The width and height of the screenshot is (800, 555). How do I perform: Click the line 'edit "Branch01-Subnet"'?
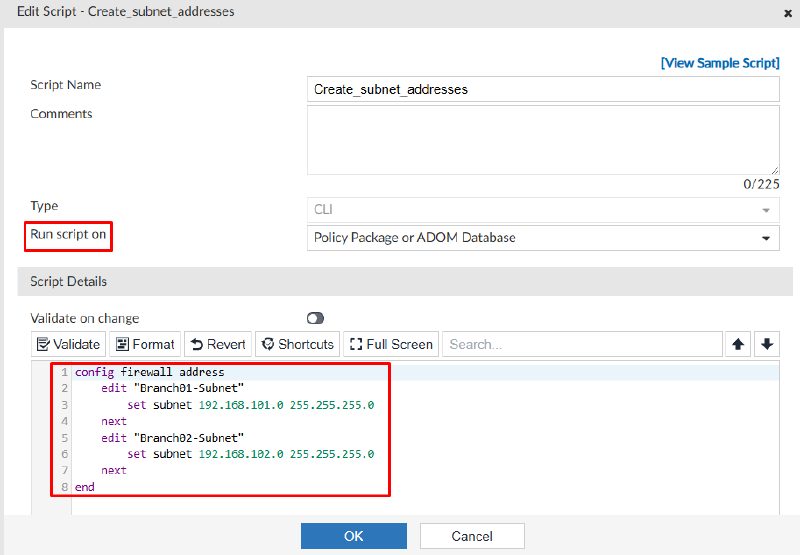pos(172,388)
